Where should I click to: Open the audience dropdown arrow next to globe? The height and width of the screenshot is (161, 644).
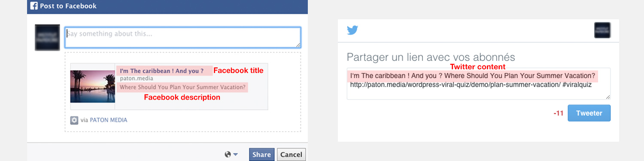(235, 155)
